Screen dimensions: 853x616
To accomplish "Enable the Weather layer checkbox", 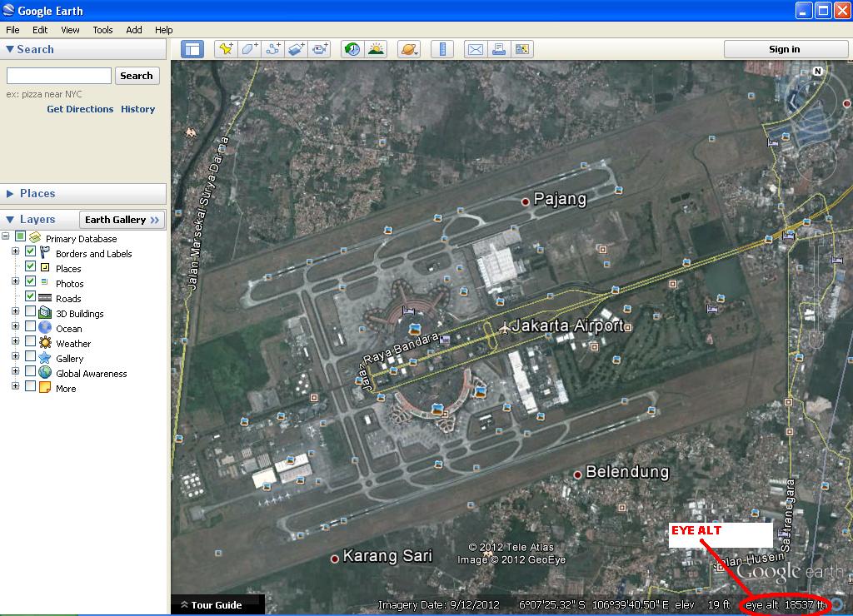I will coord(31,341).
